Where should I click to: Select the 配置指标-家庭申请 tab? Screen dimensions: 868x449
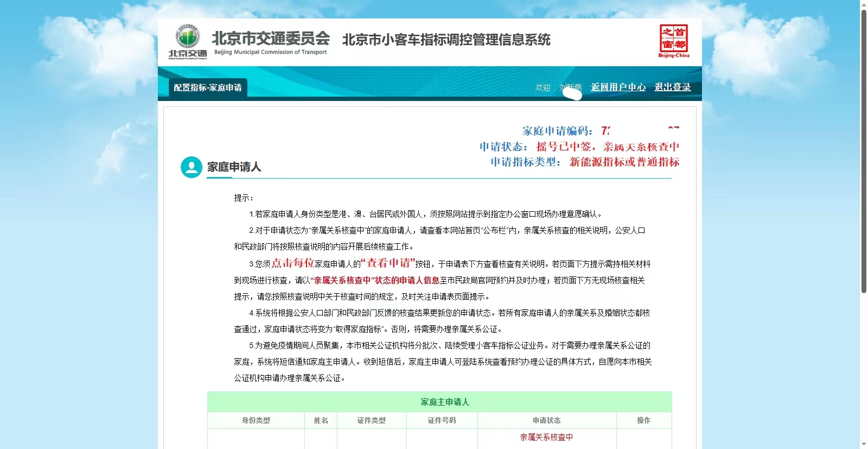[208, 87]
